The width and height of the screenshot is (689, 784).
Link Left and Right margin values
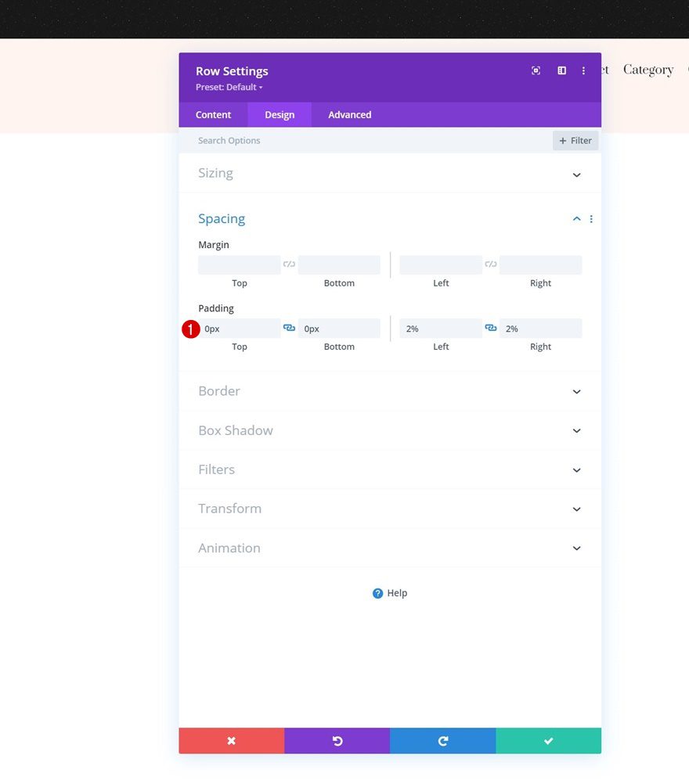490,264
